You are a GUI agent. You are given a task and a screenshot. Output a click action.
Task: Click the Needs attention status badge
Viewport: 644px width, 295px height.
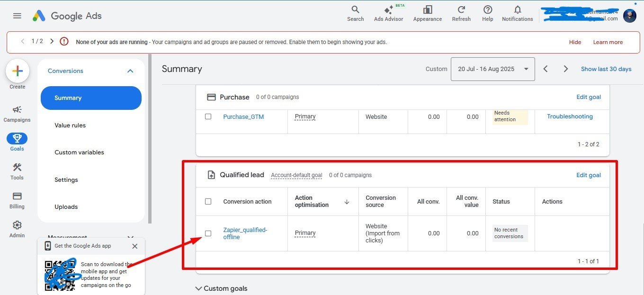[x=510, y=116]
